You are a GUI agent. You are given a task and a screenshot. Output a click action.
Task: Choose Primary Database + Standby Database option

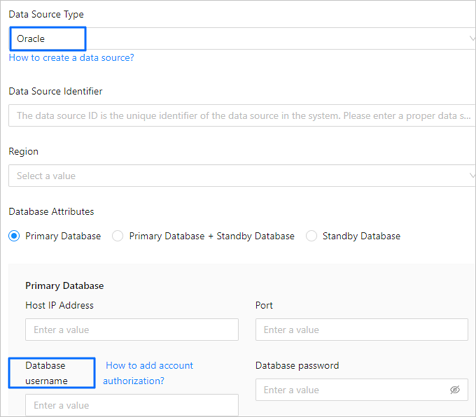(118, 236)
